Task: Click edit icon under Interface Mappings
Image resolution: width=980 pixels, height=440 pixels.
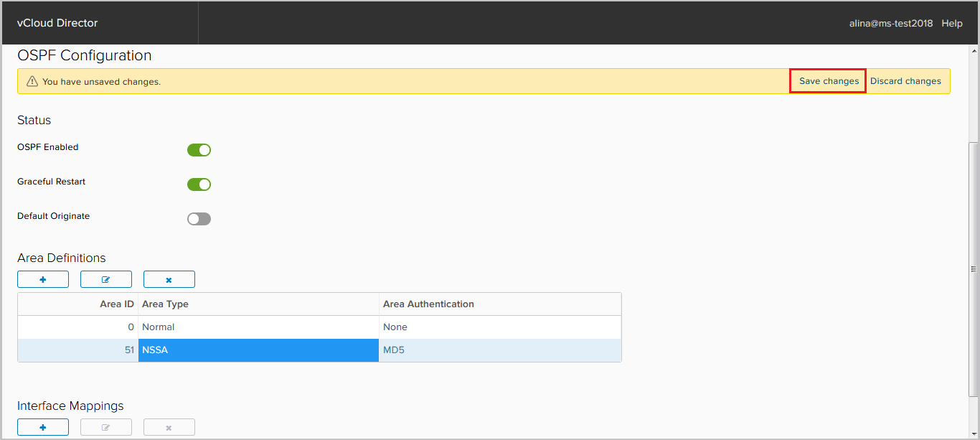Action: pyautogui.click(x=106, y=427)
